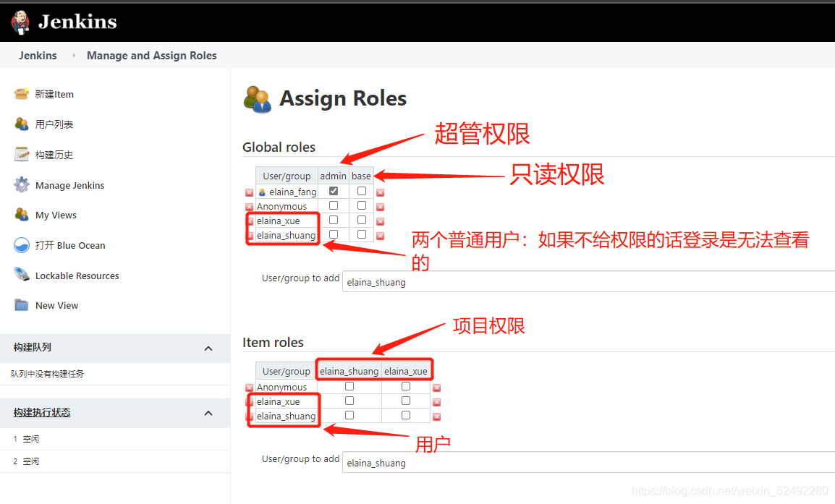Check admin role for global elaina_xue
This screenshot has height=504, width=835.
click(334, 220)
